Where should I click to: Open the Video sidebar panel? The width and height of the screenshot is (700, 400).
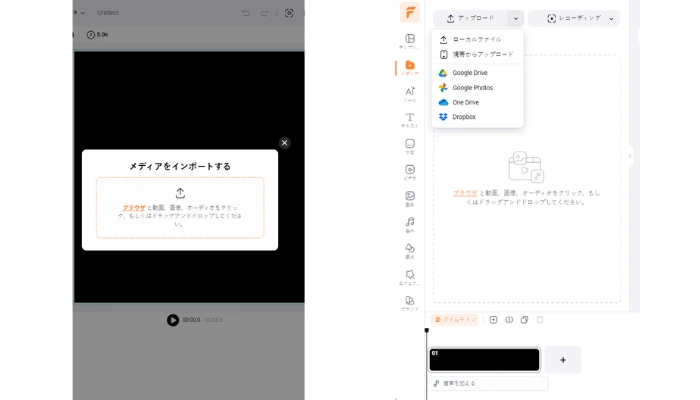point(409,172)
